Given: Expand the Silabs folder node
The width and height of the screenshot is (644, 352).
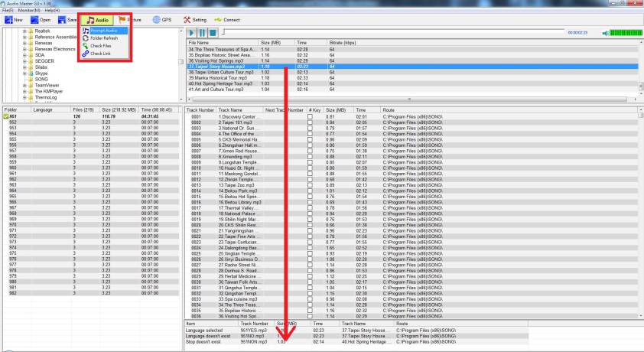Looking at the screenshot, I should [24, 67].
